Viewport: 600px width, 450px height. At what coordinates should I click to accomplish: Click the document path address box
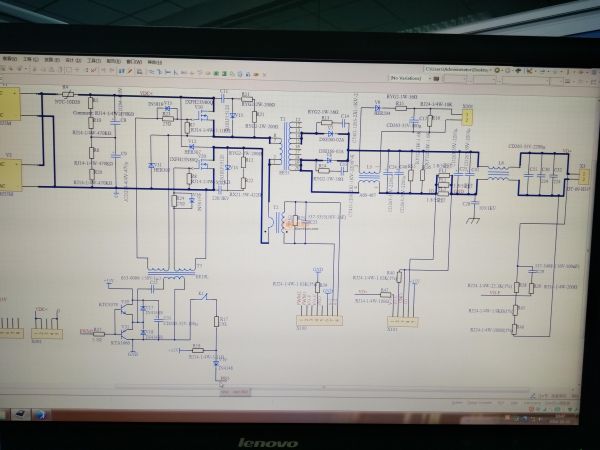click(458, 70)
